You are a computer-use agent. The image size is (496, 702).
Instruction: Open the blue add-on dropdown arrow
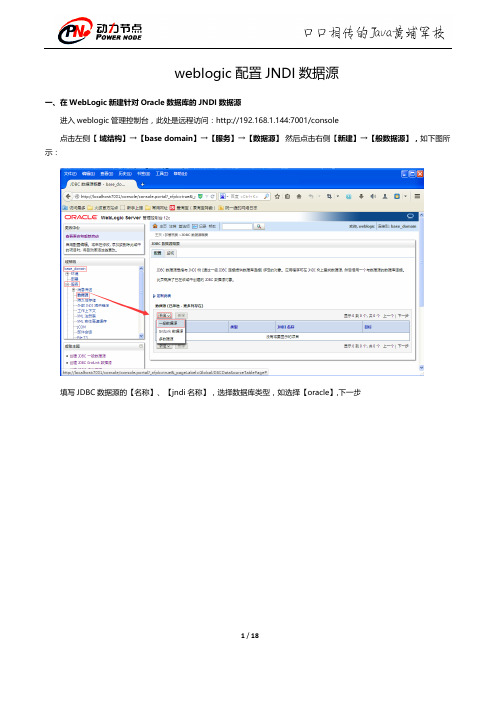(405, 197)
